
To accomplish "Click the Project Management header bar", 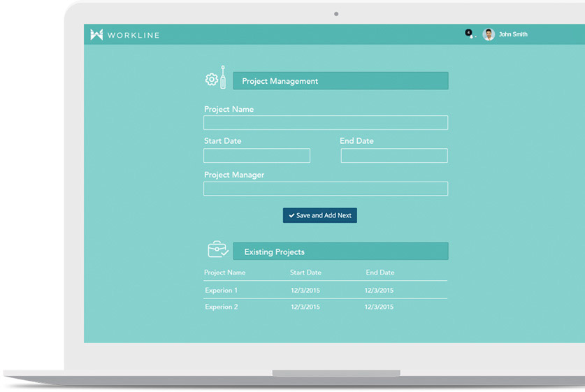I will pos(340,81).
